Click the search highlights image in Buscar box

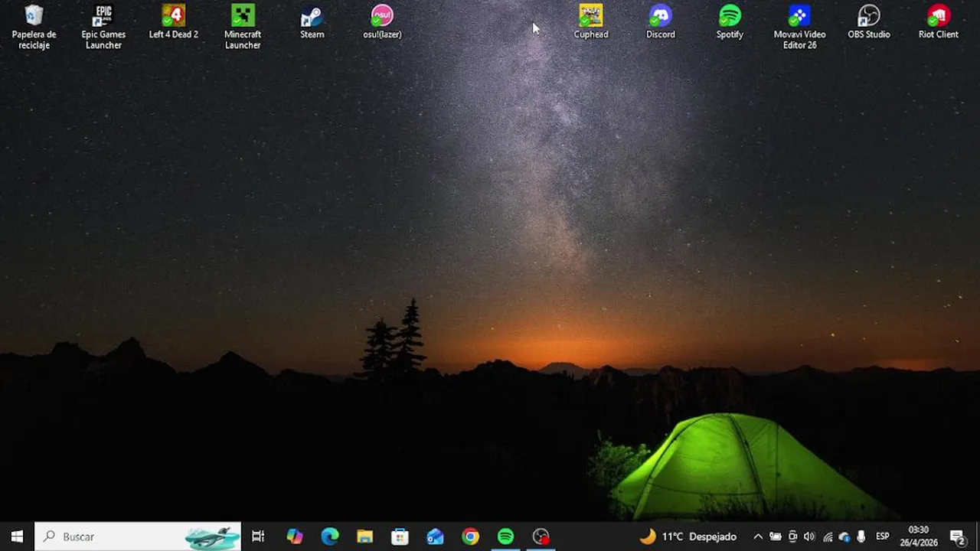tap(212, 537)
